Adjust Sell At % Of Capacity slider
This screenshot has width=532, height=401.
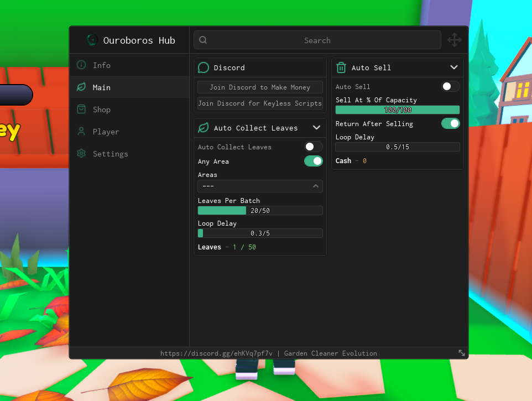[397, 110]
